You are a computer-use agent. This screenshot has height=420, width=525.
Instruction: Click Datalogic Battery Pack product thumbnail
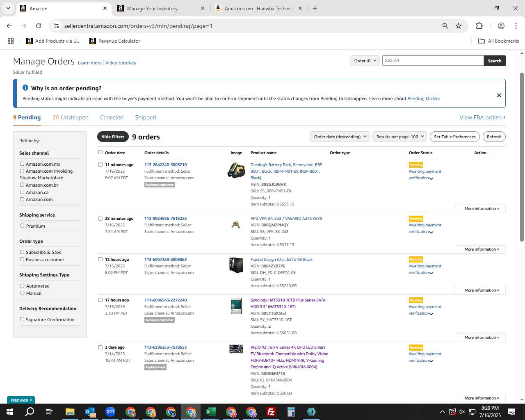point(236,170)
